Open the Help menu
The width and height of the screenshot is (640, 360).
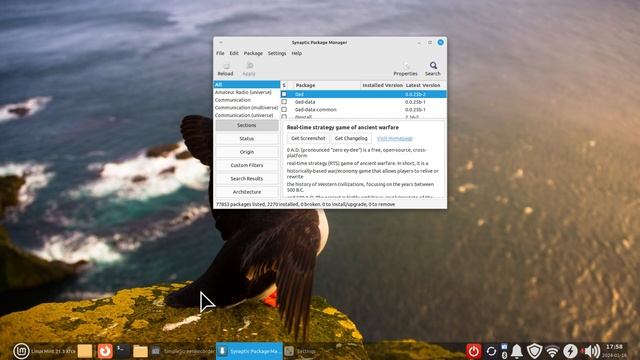coord(296,53)
